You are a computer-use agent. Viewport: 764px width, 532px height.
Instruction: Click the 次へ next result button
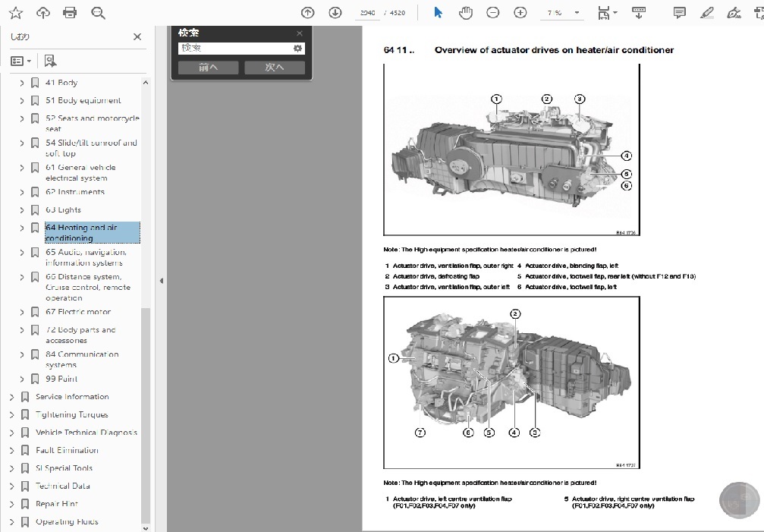coord(274,68)
